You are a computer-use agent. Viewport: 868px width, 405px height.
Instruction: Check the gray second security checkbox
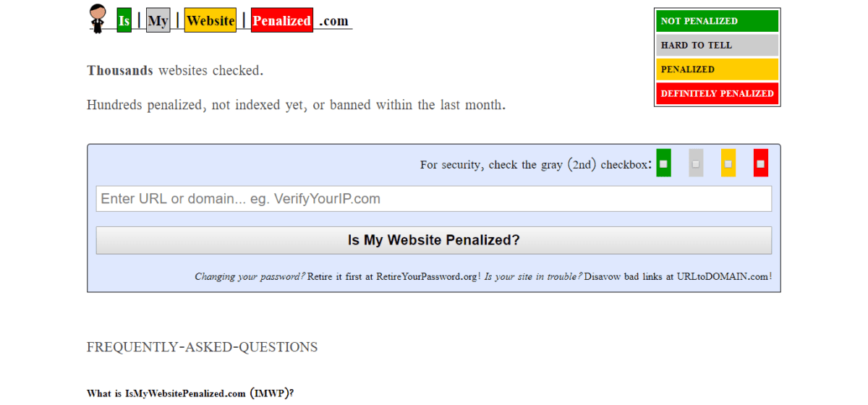point(696,164)
